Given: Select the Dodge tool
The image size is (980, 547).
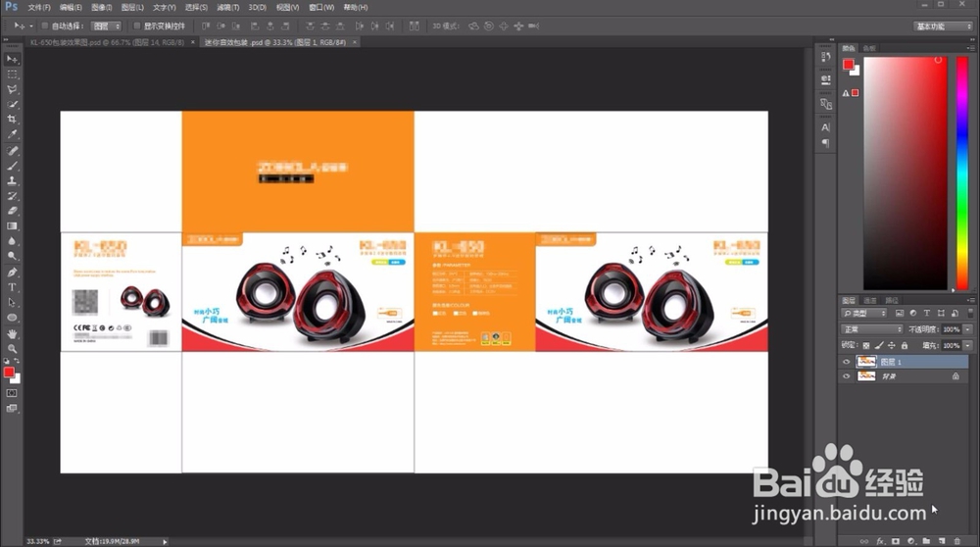Looking at the screenshot, I should [x=12, y=256].
